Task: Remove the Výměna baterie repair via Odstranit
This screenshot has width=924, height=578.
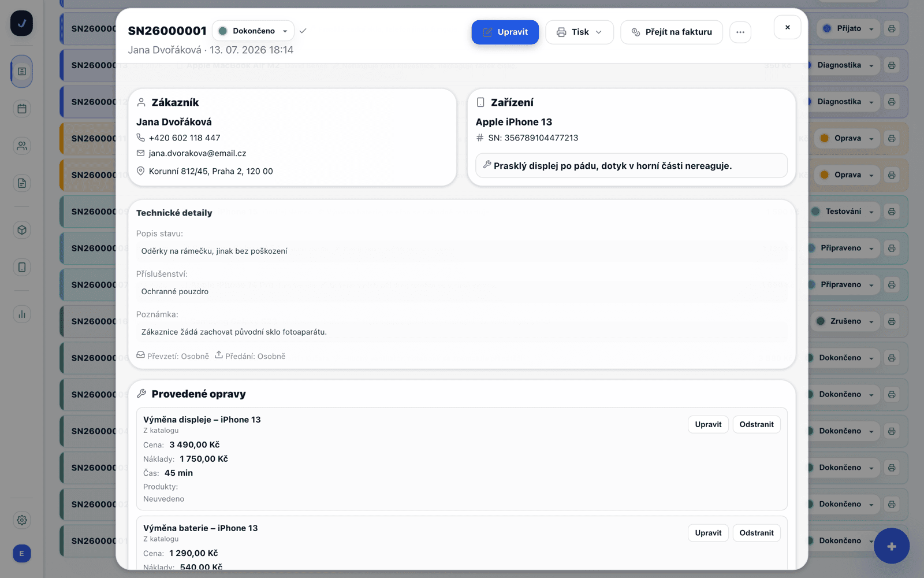Action: pyautogui.click(x=757, y=533)
